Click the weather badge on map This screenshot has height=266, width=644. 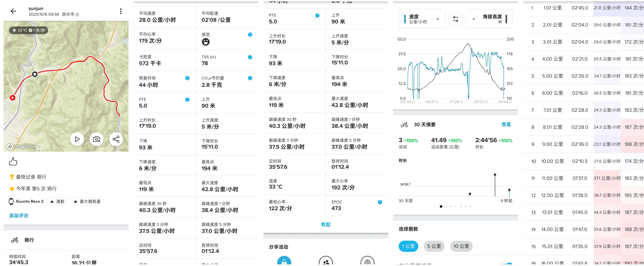28,30
